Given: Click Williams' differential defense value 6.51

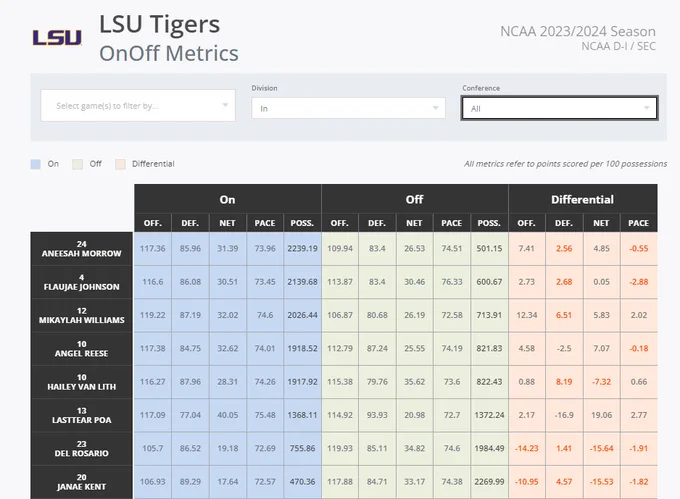Looking at the screenshot, I should [x=564, y=315].
